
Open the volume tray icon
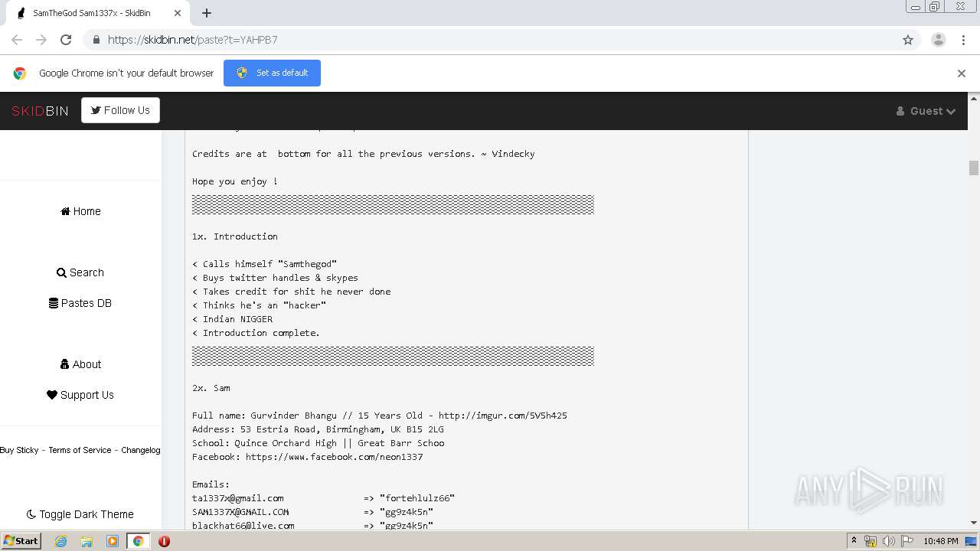coord(888,541)
